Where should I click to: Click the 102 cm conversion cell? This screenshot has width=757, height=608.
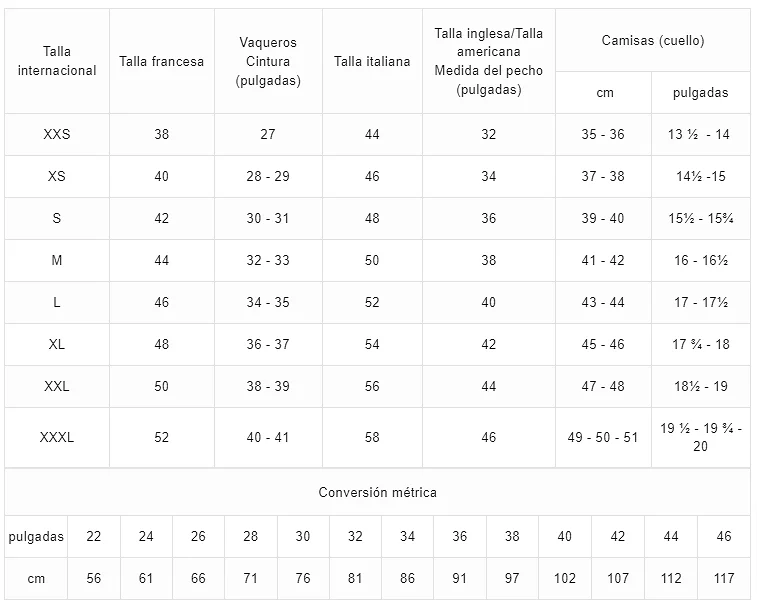[564, 578]
